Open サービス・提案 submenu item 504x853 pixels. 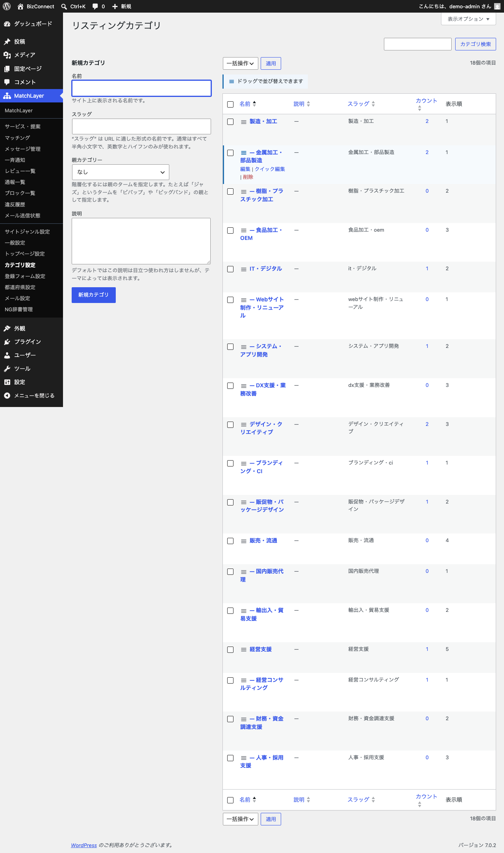pyautogui.click(x=22, y=126)
